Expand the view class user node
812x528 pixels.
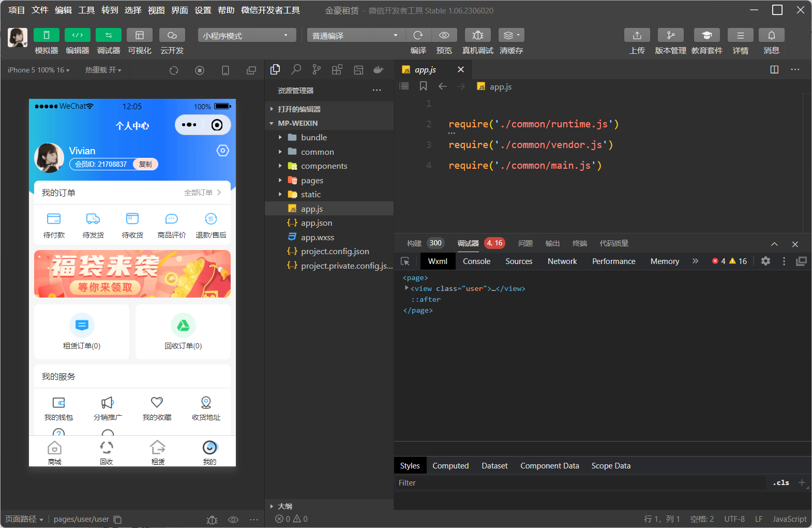(407, 288)
